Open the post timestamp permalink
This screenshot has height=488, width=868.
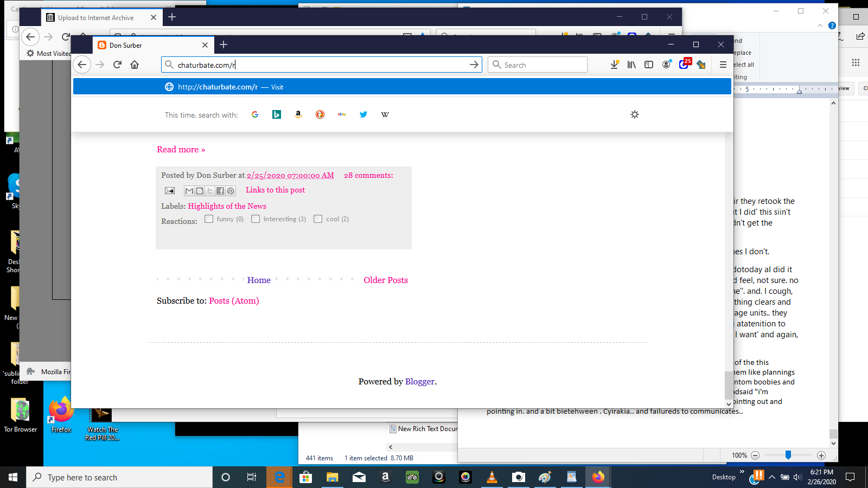click(x=290, y=175)
